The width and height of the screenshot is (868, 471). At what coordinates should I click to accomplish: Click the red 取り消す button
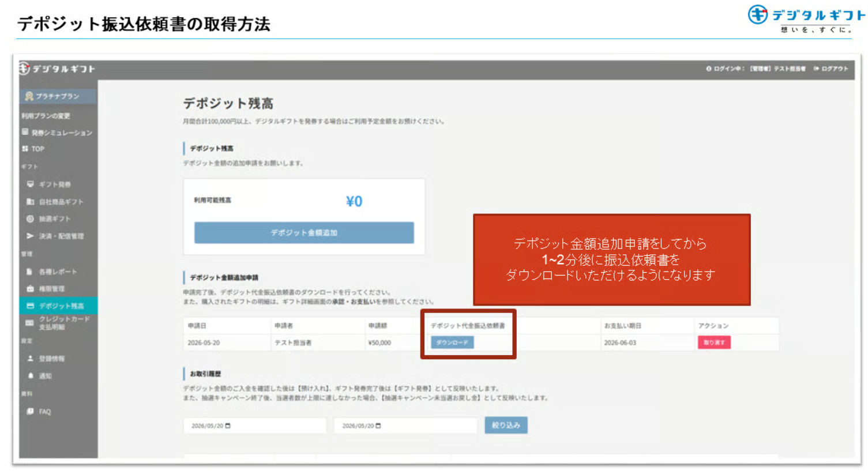(x=714, y=342)
